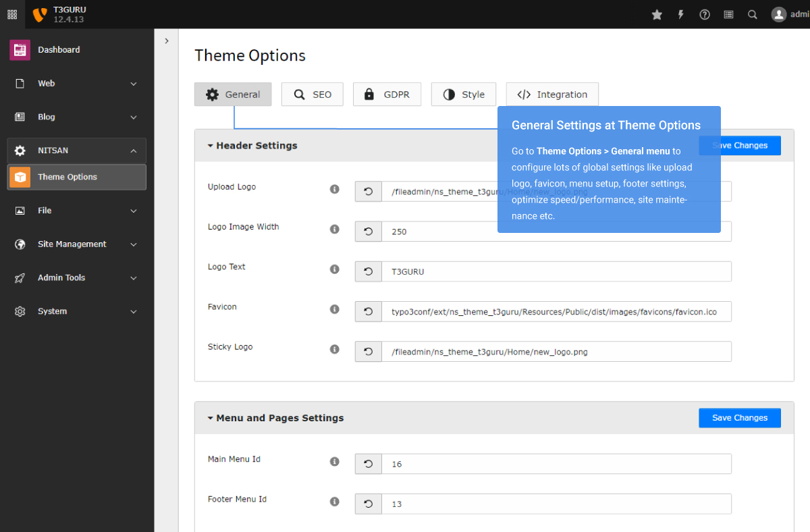Open the bookmarks star icon in top bar

[x=657, y=14]
